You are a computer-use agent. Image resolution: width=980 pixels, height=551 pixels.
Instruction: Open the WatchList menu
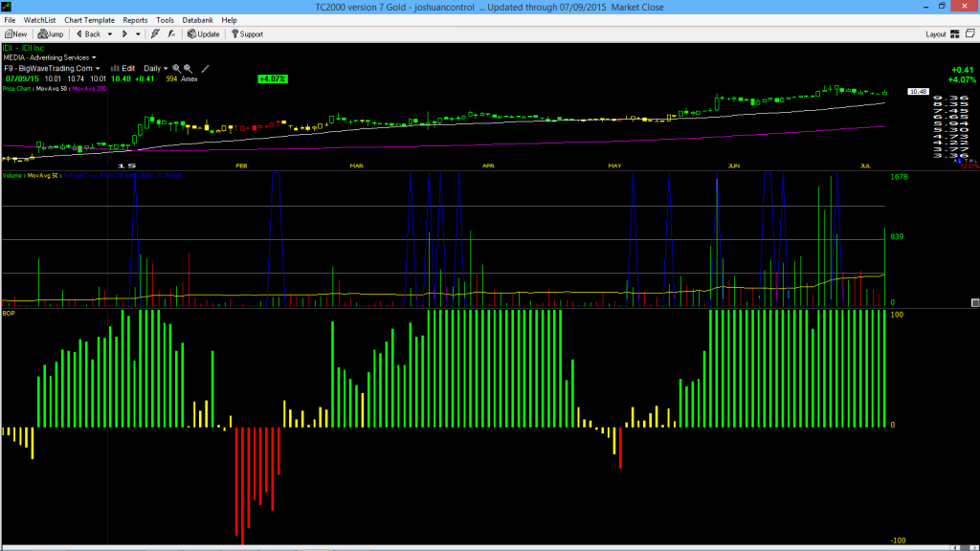pos(39,20)
